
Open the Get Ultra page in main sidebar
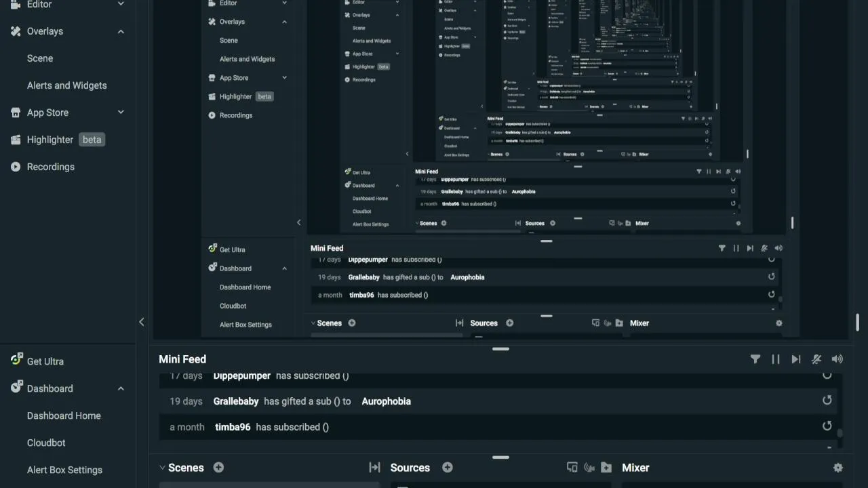pos(45,361)
